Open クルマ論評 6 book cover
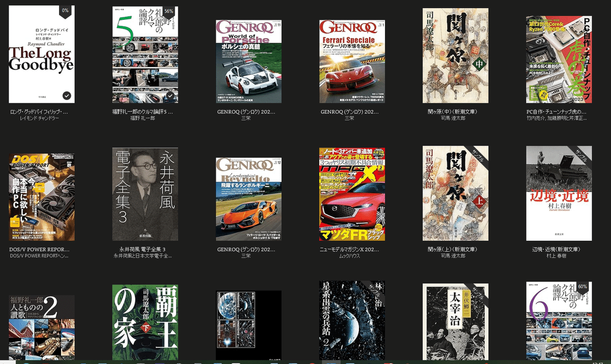Screen dimensions: 611x364 click(x=559, y=321)
